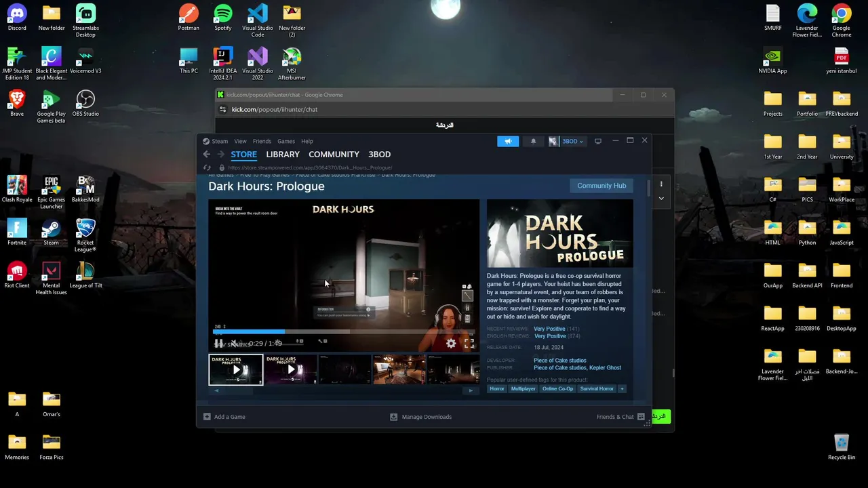Viewport: 868px width, 488px height.
Task: Open the Steam announcements megaphone button
Action: [x=508, y=141]
